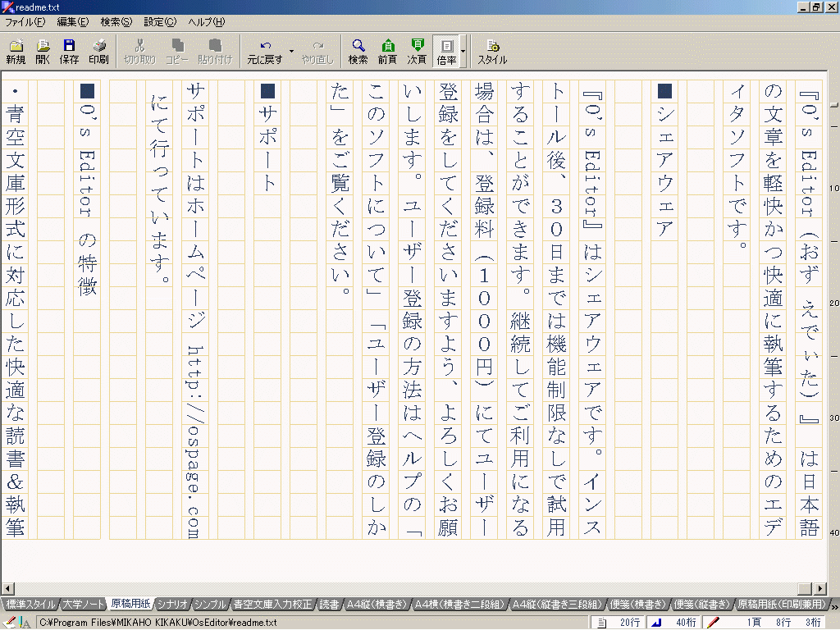Image resolution: width=840 pixels, height=630 pixels.
Task: Open the スタイル style settings icon
Action: (492, 51)
